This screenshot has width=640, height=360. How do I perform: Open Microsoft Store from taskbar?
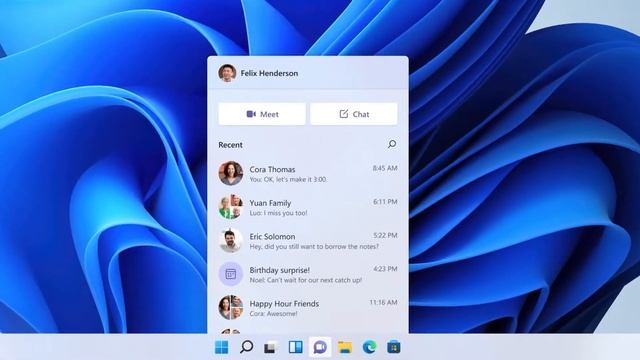[394, 347]
